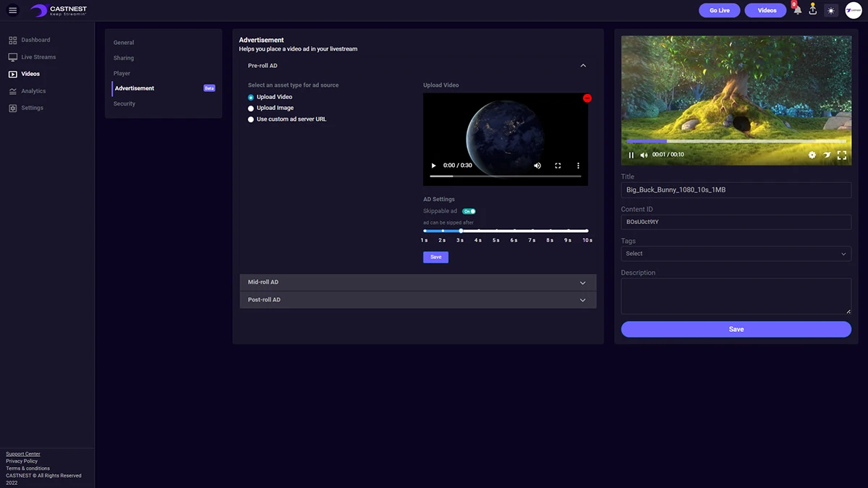
Task: Click the Settings gear icon in sidebar
Action: coord(13,108)
